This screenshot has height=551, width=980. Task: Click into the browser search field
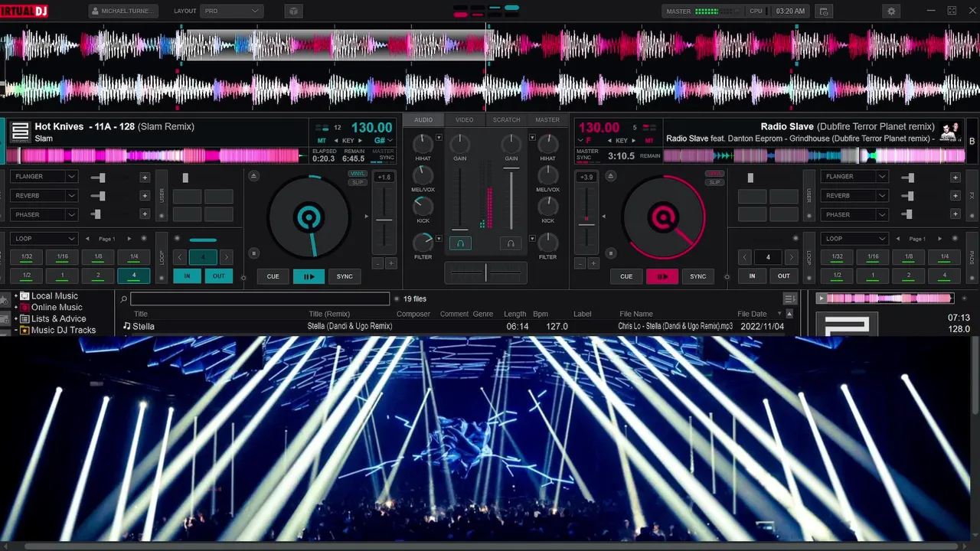coord(260,299)
